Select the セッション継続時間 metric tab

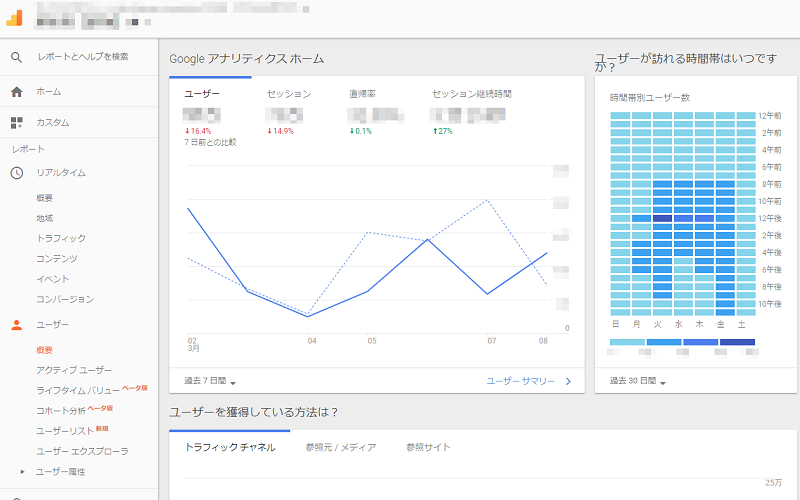click(471, 94)
